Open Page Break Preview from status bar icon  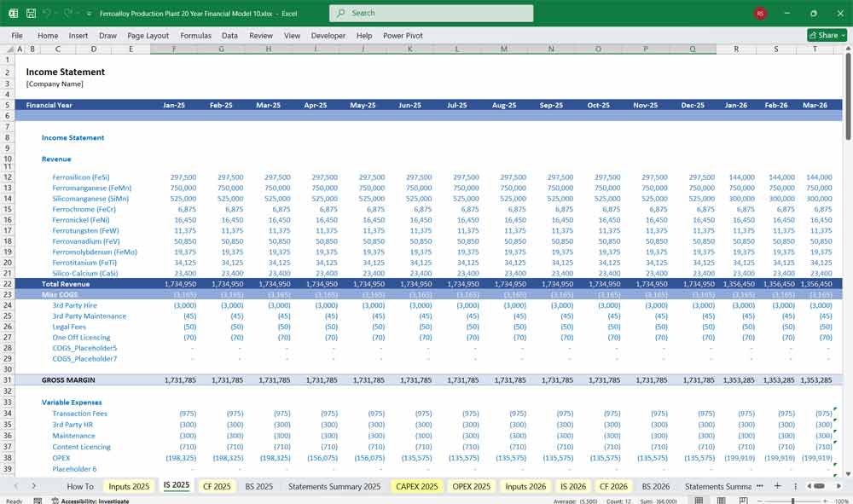tap(744, 501)
